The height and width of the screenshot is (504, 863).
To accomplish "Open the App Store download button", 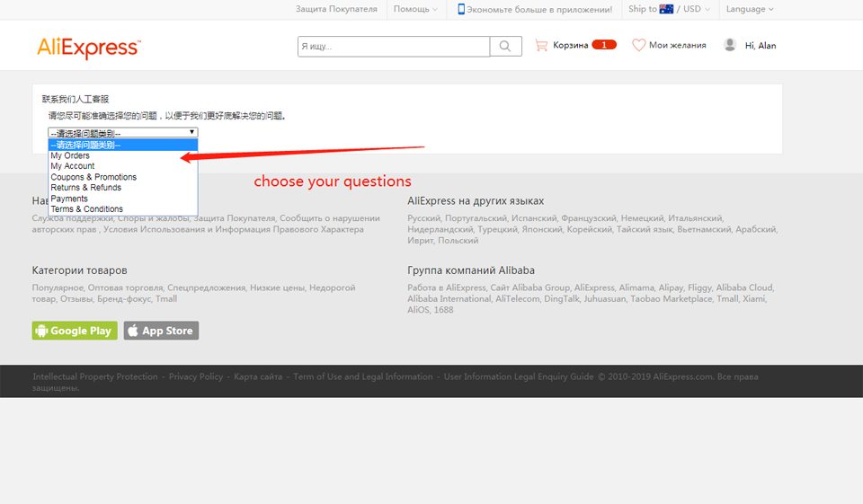I will (161, 331).
